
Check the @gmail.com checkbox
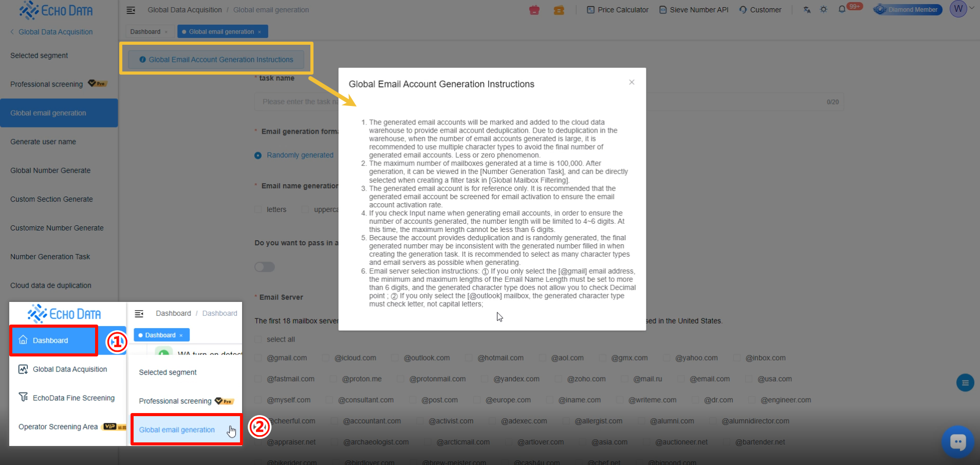point(258,358)
